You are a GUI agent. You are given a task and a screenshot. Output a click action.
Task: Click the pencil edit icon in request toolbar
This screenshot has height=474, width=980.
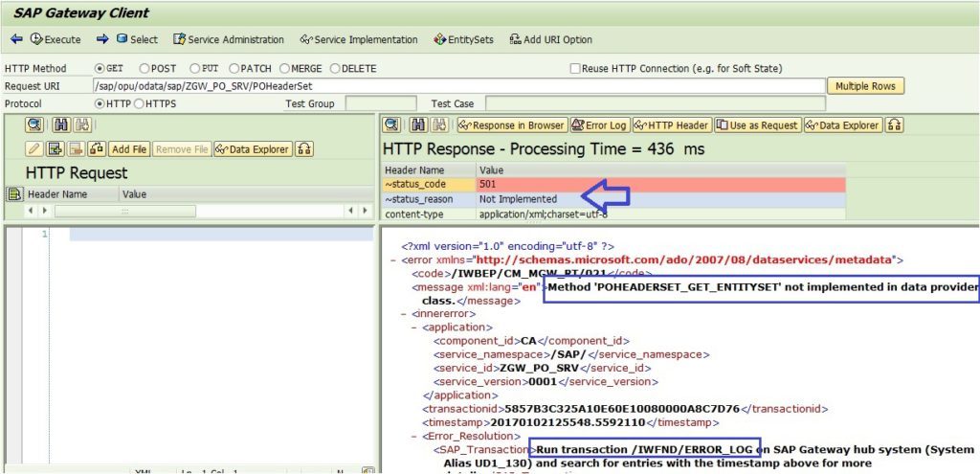tap(34, 149)
